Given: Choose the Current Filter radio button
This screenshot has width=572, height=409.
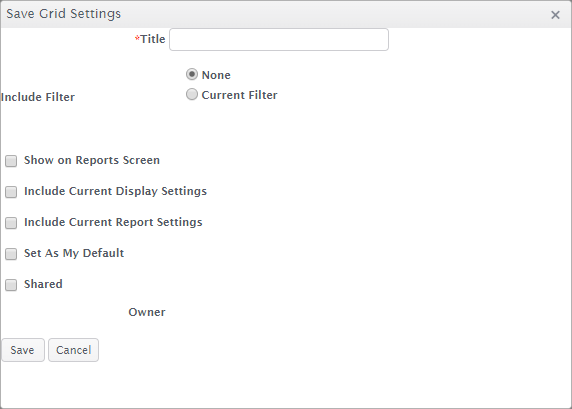Looking at the screenshot, I should click(x=192, y=94).
